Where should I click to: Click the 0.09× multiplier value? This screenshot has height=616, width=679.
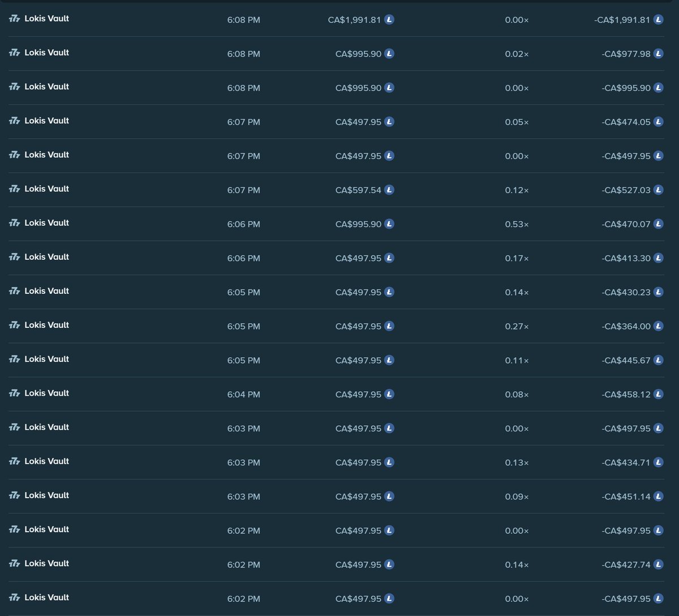(x=517, y=497)
